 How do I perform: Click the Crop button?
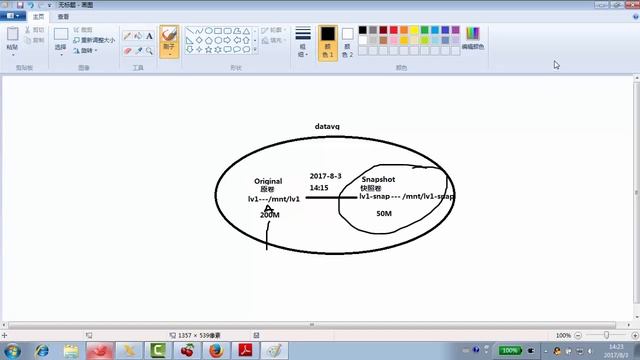click(x=83, y=30)
